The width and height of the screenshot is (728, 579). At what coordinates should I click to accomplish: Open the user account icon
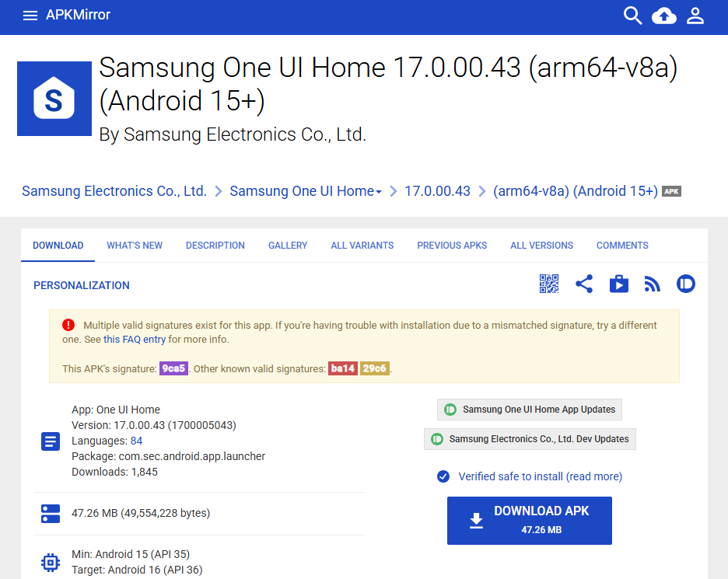(x=695, y=16)
